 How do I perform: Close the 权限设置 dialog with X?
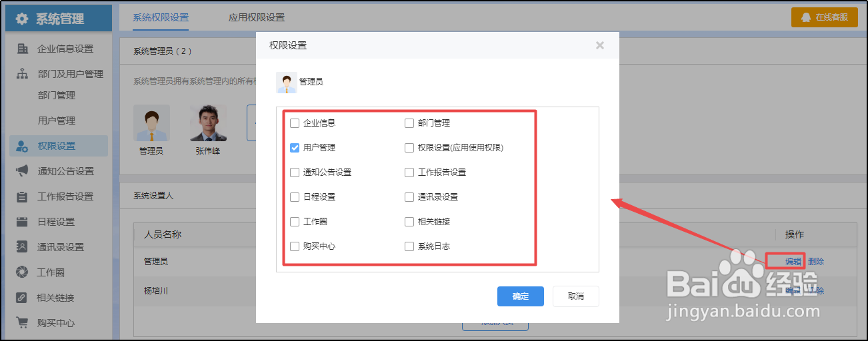(600, 45)
